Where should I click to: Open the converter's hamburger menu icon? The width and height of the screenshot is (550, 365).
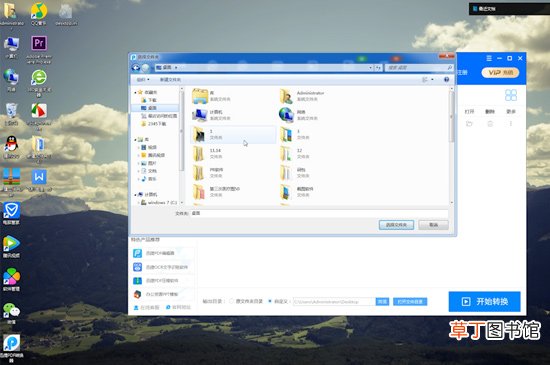pos(489,58)
